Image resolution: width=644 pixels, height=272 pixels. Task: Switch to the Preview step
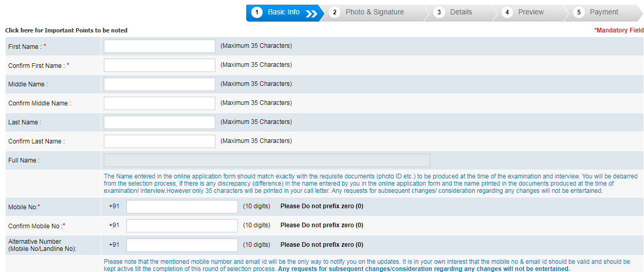(531, 12)
